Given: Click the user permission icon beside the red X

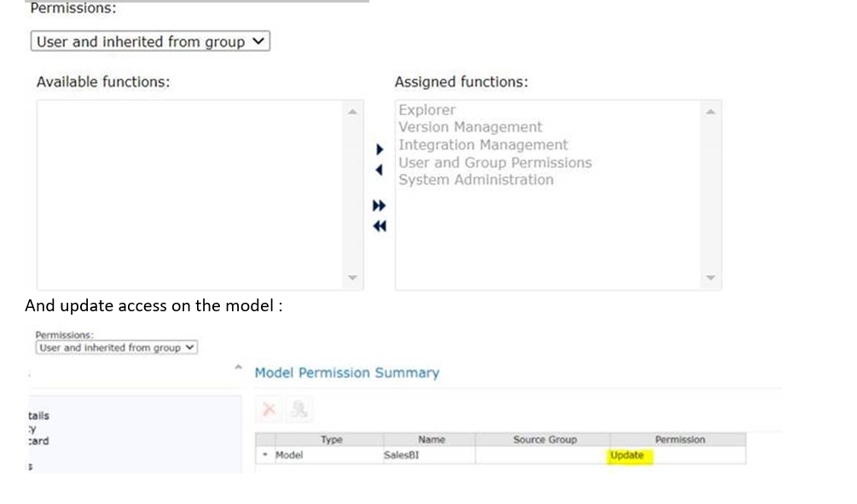Looking at the screenshot, I should pos(298,409).
